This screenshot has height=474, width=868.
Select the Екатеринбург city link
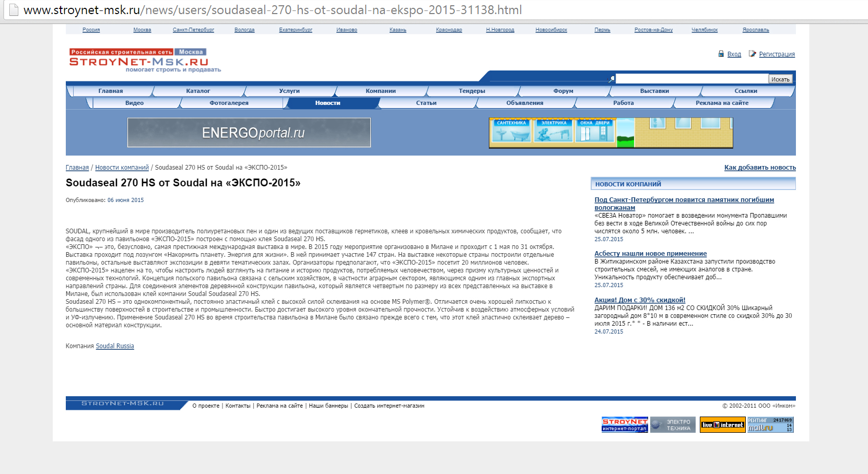click(x=296, y=30)
